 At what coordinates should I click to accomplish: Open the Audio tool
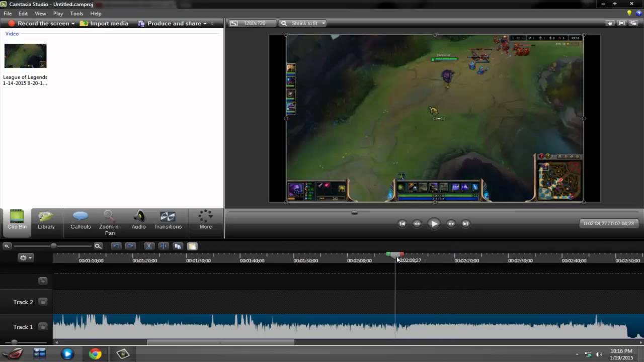point(139,220)
